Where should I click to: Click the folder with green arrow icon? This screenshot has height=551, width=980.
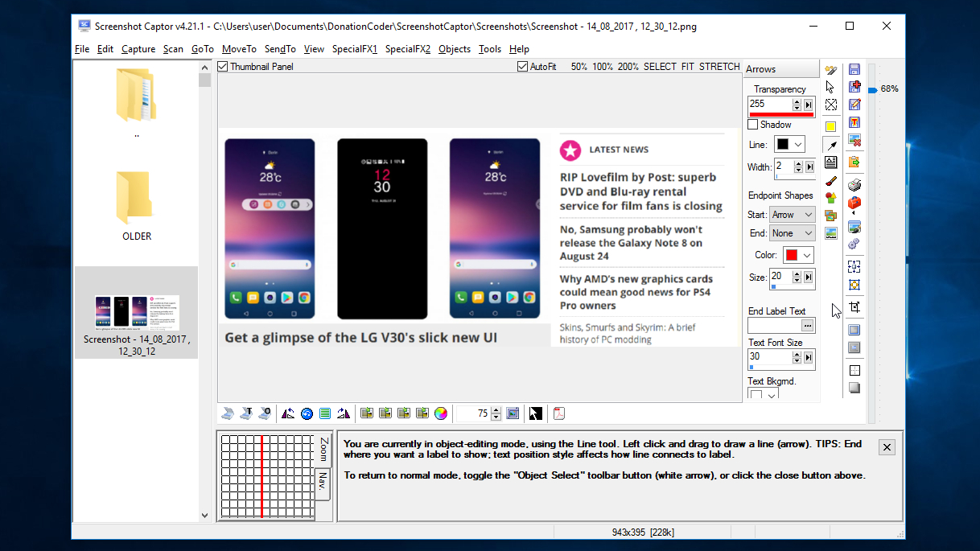854,162
